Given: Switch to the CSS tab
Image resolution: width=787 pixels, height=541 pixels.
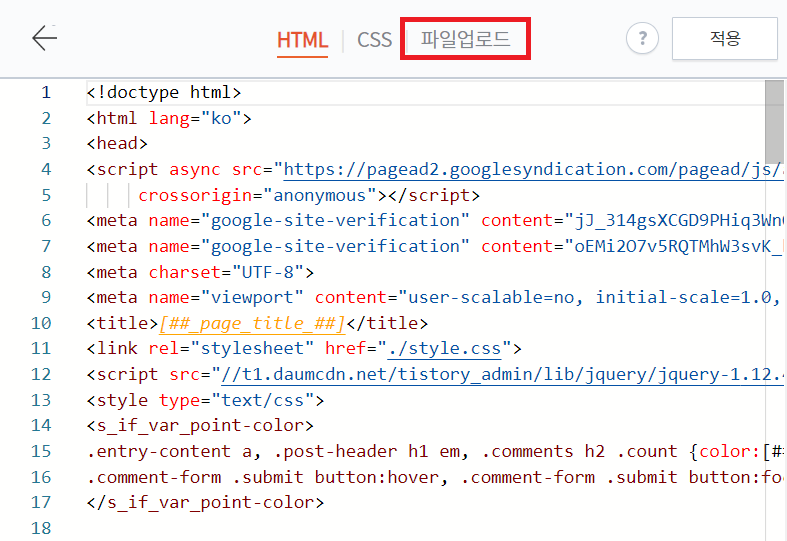Looking at the screenshot, I should coord(374,40).
